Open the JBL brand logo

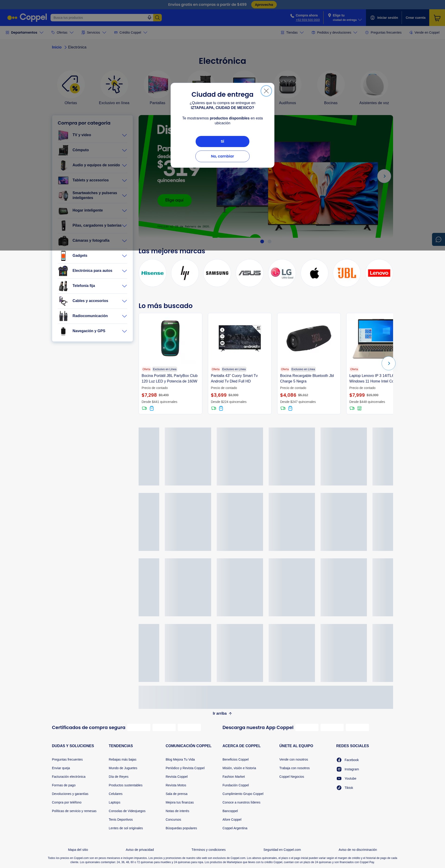pyautogui.click(x=347, y=273)
